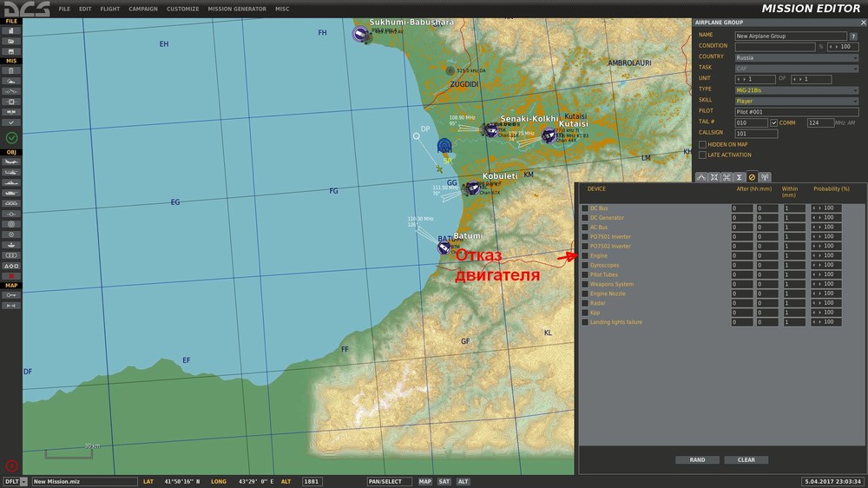The image size is (868, 488).
Task: Click the checkmark icon in MIS section
Action: click(11, 122)
